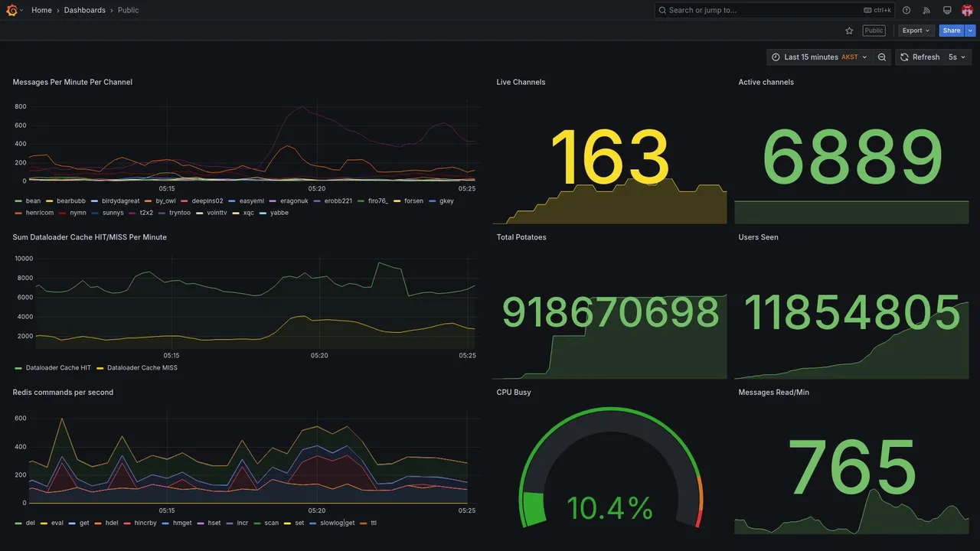This screenshot has width=980, height=551.
Task: Open the help question mark icon
Action: 906,10
